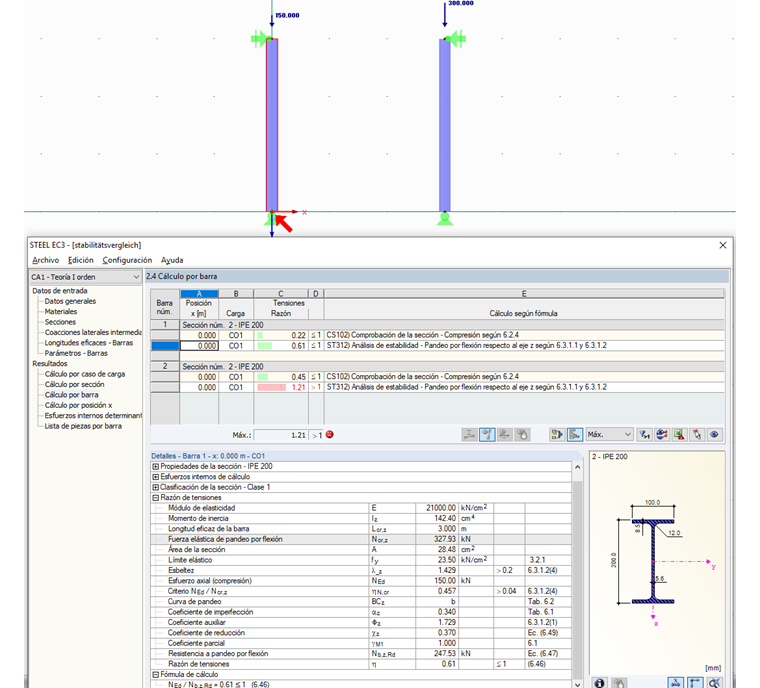Collapse Fórmula de cálculo section
Viewport: 760px width, 688px height.
coord(156,674)
